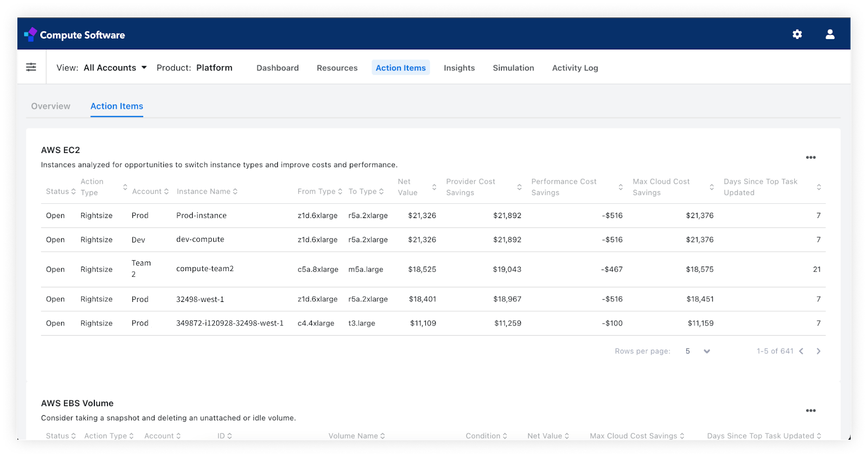Sort by Provider Cost Savings
The height and width of the screenshot is (457, 868).
519,187
